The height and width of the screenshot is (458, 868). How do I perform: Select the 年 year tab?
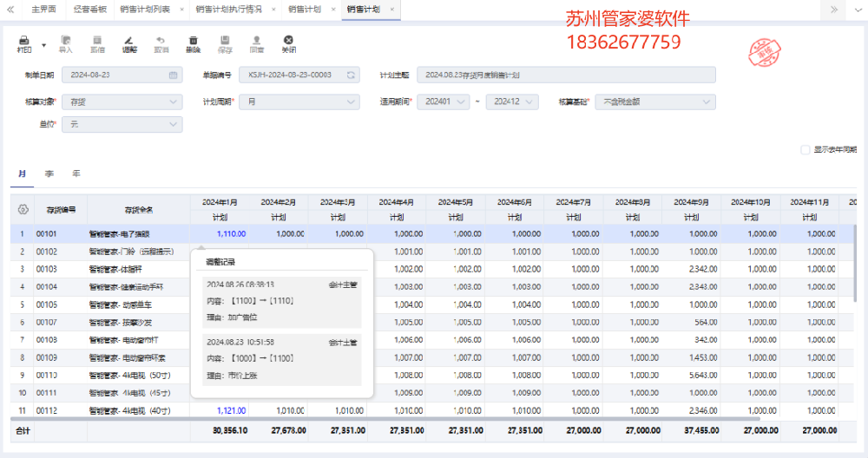76,173
